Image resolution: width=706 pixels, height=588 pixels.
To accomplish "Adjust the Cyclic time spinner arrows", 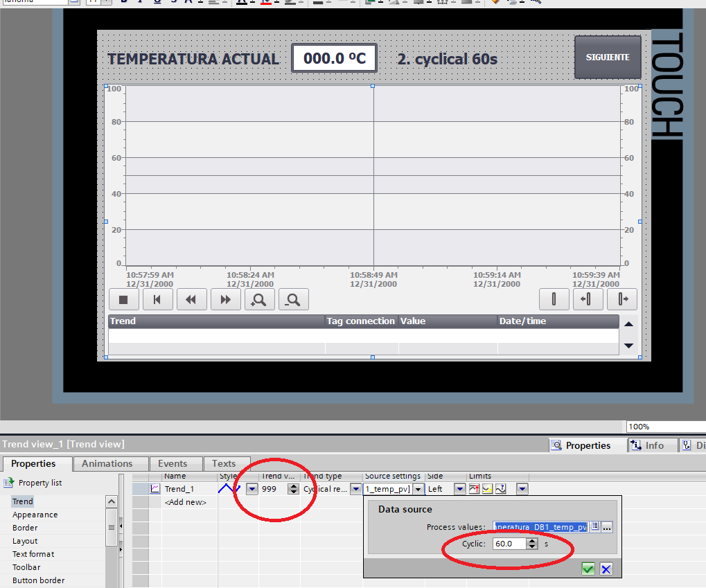I will coord(532,544).
